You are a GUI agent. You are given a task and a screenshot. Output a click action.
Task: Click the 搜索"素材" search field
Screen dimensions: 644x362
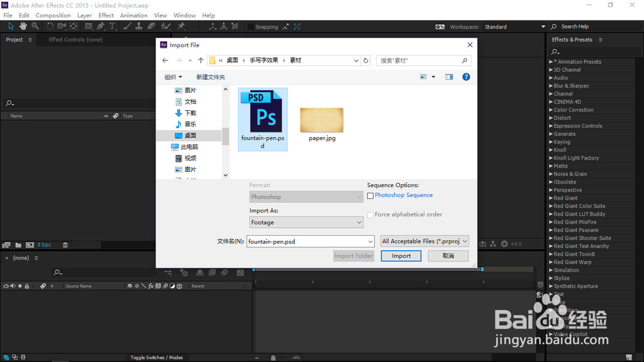pos(424,61)
